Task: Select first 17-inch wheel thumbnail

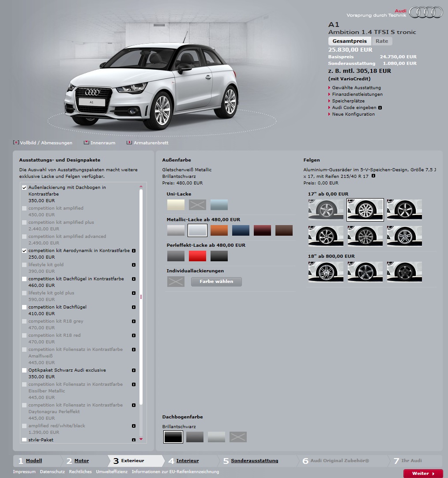Action: click(x=326, y=210)
